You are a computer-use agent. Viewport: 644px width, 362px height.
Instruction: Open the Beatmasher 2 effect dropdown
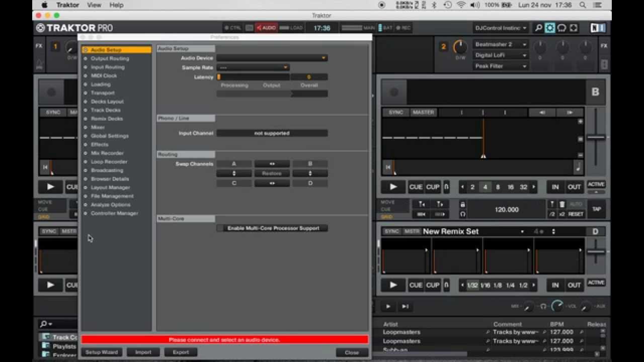501,45
